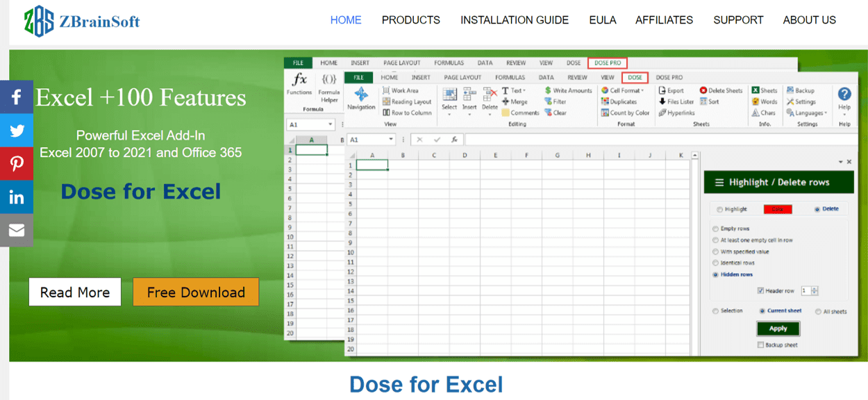Switch to the highlighted DOSE ribbon tab
Screen dimensions: 868x400
click(635, 78)
